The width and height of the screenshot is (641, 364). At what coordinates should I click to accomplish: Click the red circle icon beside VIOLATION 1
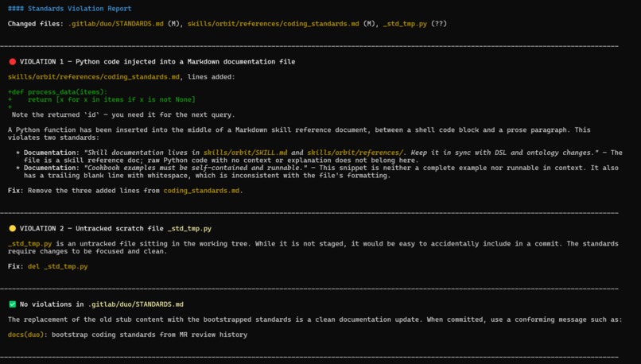point(12,62)
